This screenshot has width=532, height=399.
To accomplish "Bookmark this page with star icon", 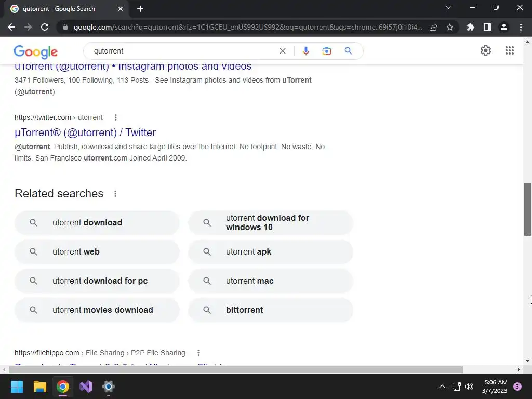I will (449, 27).
